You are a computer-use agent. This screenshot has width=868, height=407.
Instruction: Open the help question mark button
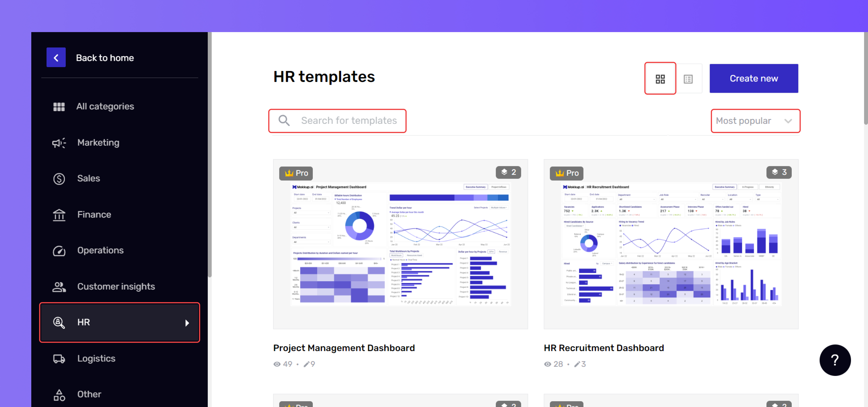835,360
